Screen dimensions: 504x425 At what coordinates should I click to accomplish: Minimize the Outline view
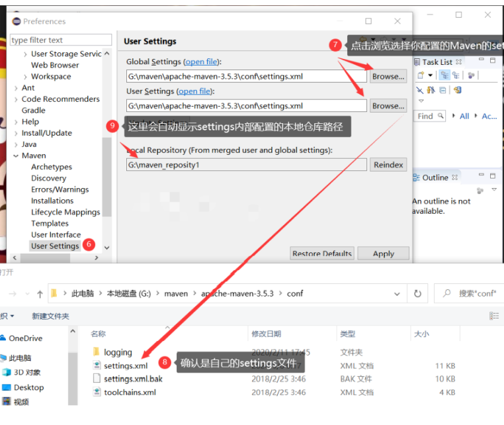coord(481,175)
